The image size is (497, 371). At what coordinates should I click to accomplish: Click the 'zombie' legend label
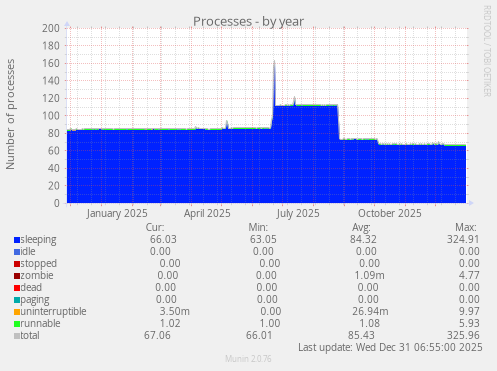(37, 275)
